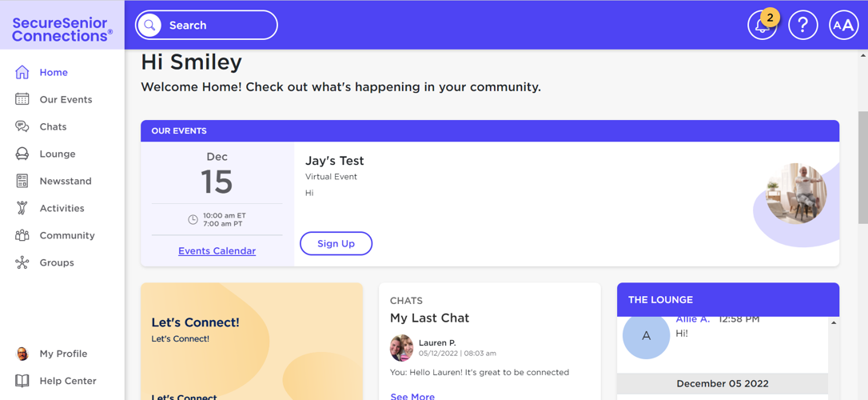Open Chats from the sidebar

(x=53, y=126)
